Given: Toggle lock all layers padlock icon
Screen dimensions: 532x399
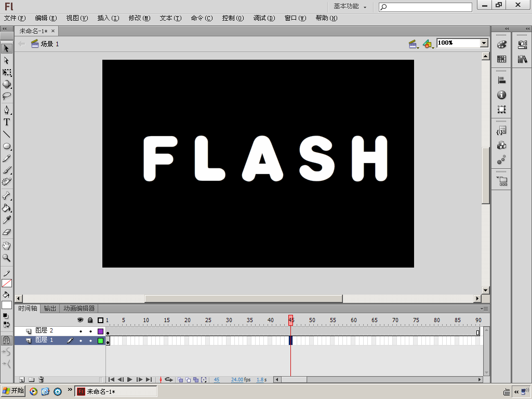Looking at the screenshot, I should (90, 320).
